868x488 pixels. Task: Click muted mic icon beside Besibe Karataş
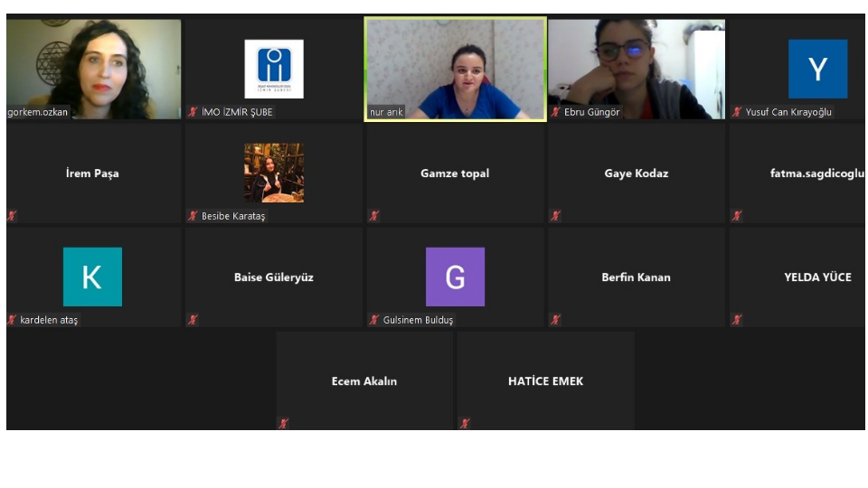(193, 216)
